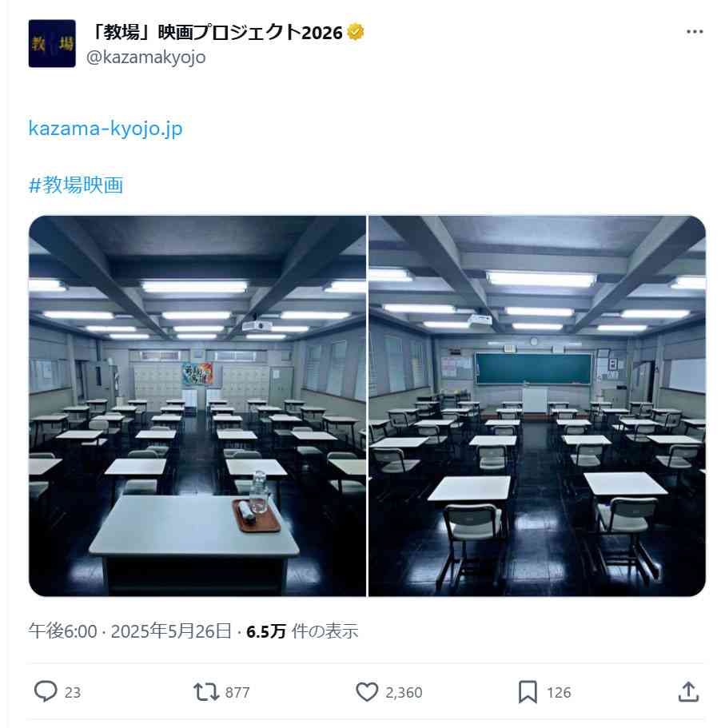Image resolution: width=725 pixels, height=728 pixels.
Task: View left classroom photo with lockers
Action: [197, 406]
